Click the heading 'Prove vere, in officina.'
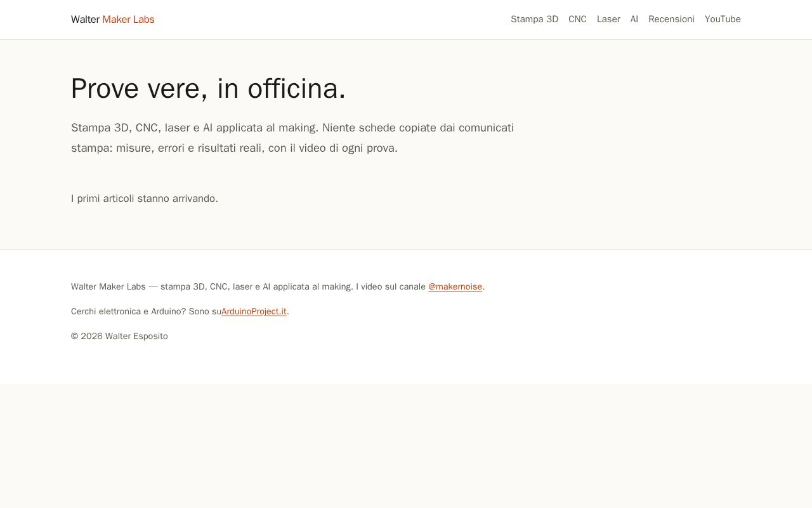This screenshot has width=812, height=508. tap(208, 88)
